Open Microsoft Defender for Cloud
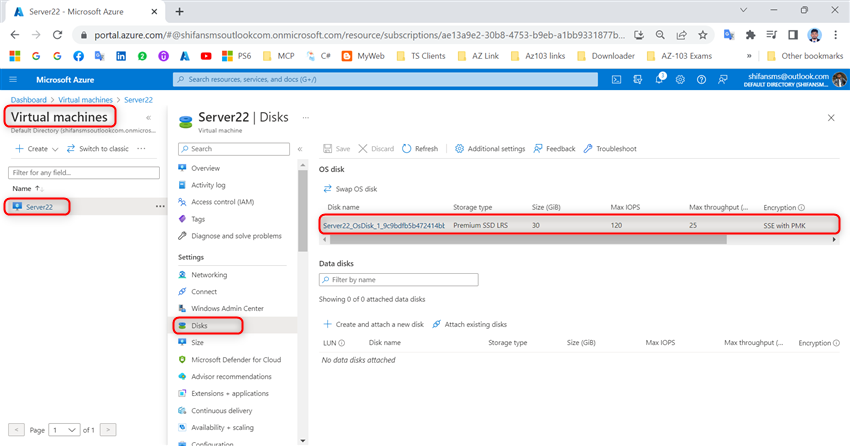850x446 pixels. 236,359
